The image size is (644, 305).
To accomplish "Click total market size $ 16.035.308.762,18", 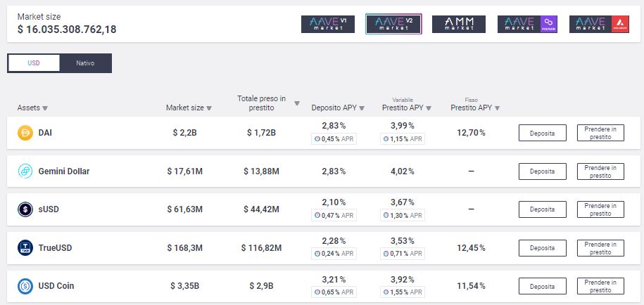I will (67, 30).
